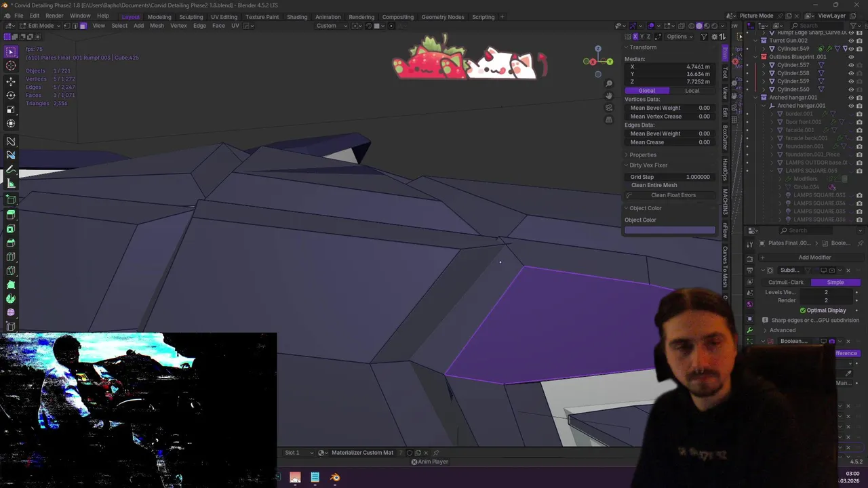This screenshot has width=868, height=488.
Task: Click the Blender icon in taskbar
Action: 335,478
